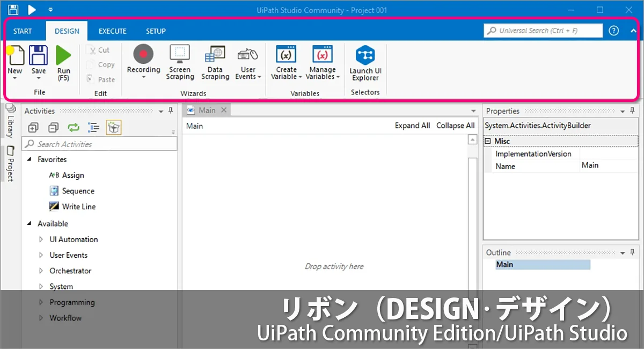
Task: Click designer scrollbar up arrow
Action: [472, 140]
